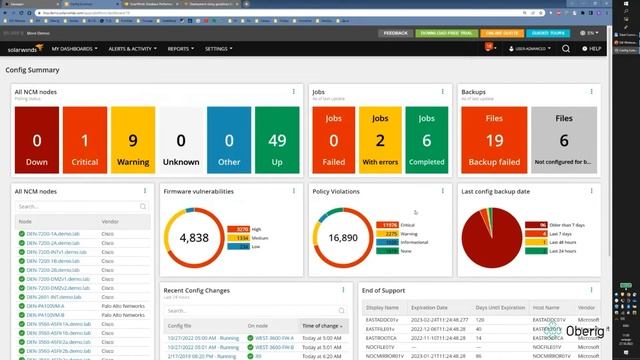Click search icon in Recent Config Changes
Image resolution: width=640 pixels, height=360 pixels.
click(x=341, y=311)
